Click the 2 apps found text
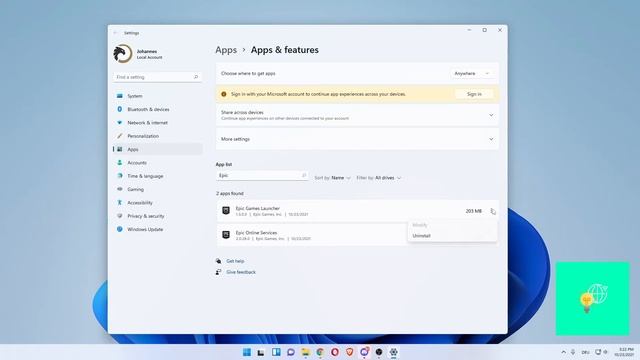 point(230,193)
